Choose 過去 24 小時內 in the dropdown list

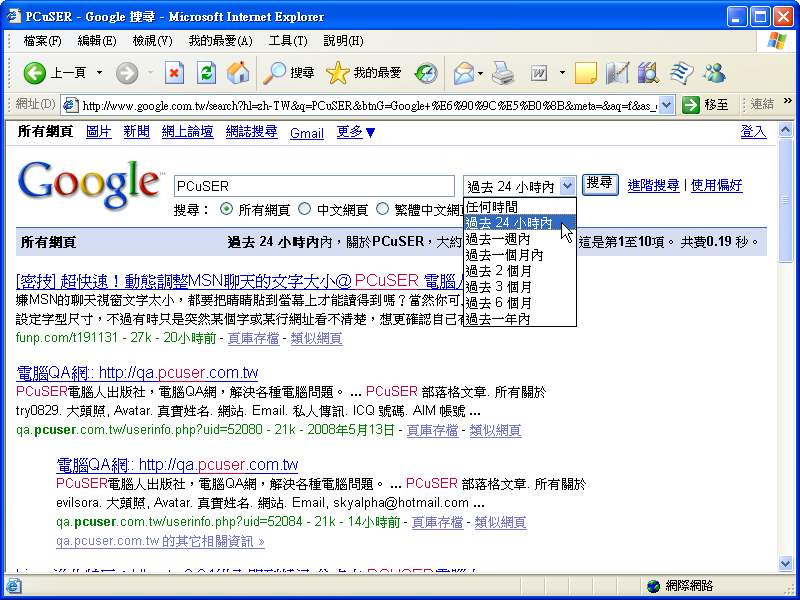point(520,223)
